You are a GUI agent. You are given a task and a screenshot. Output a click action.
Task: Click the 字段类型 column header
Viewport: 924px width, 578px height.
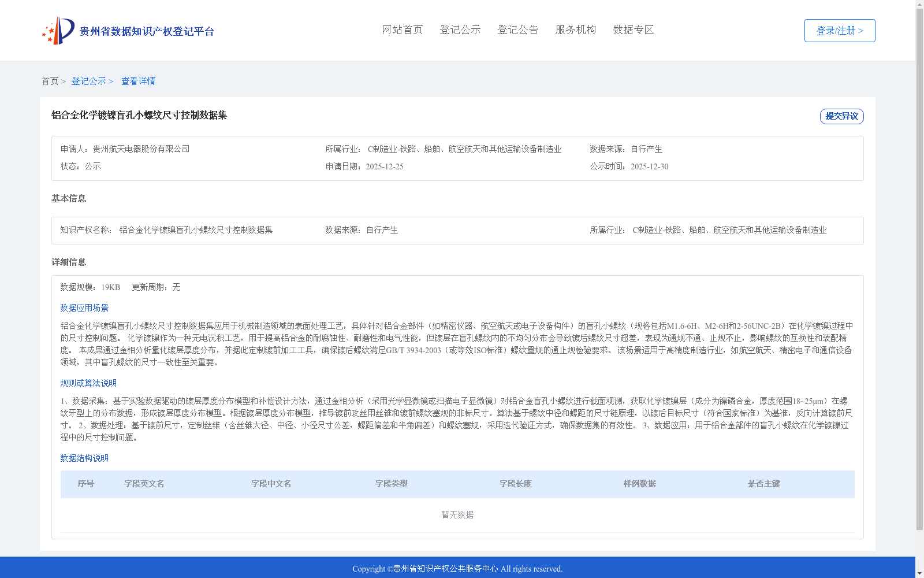(x=392, y=484)
